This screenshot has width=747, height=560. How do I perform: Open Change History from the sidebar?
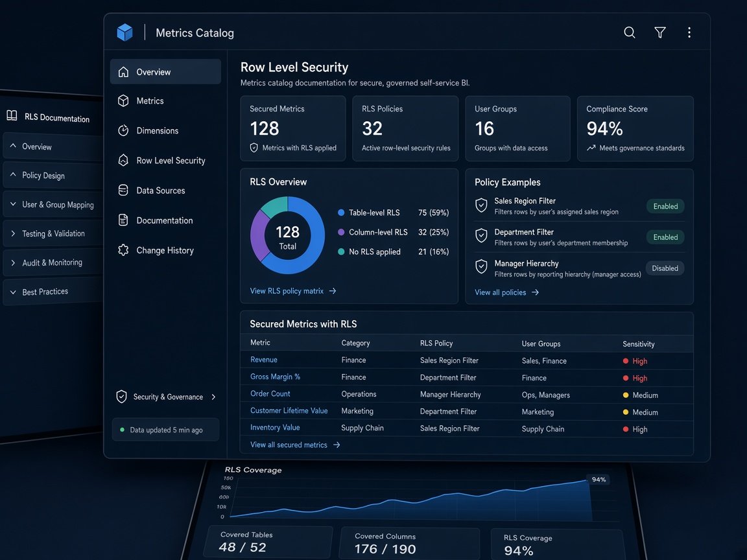tap(165, 250)
